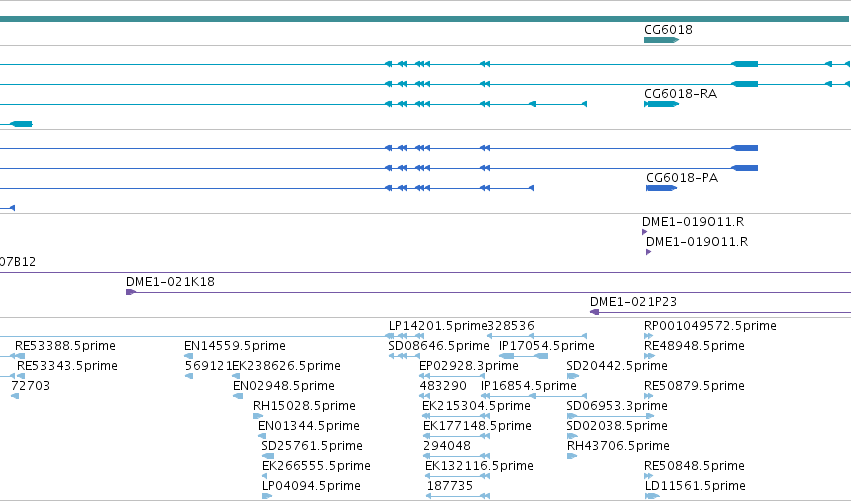The height and width of the screenshot is (501, 851).
Task: Click the RH15028.5prime arrow glyph
Action: click(258, 417)
